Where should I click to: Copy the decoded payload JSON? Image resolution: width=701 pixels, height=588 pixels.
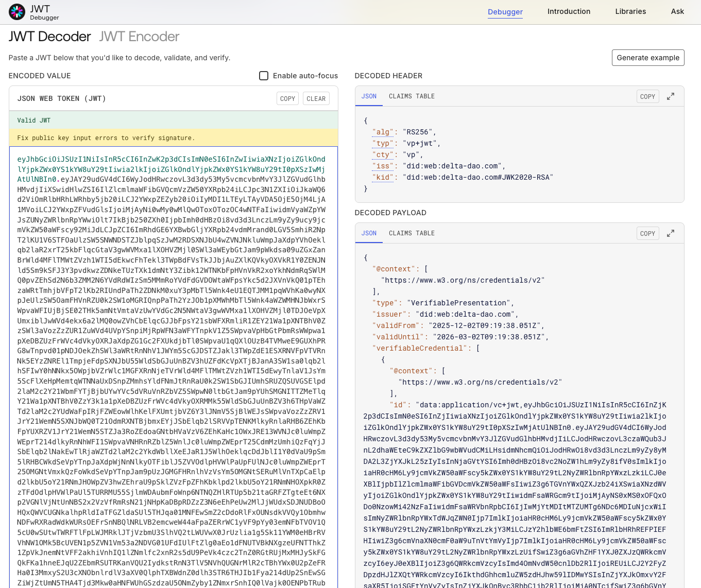tap(647, 233)
